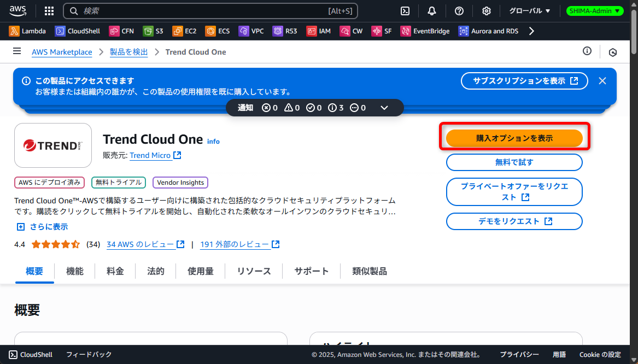The image size is (638, 364).
Task: Go to the AWS Marketplace breadcrumb
Action: coord(62,52)
